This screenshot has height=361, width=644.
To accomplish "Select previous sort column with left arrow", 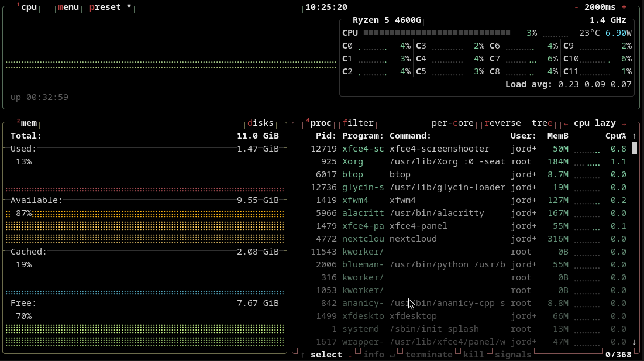I will pos(566,123).
